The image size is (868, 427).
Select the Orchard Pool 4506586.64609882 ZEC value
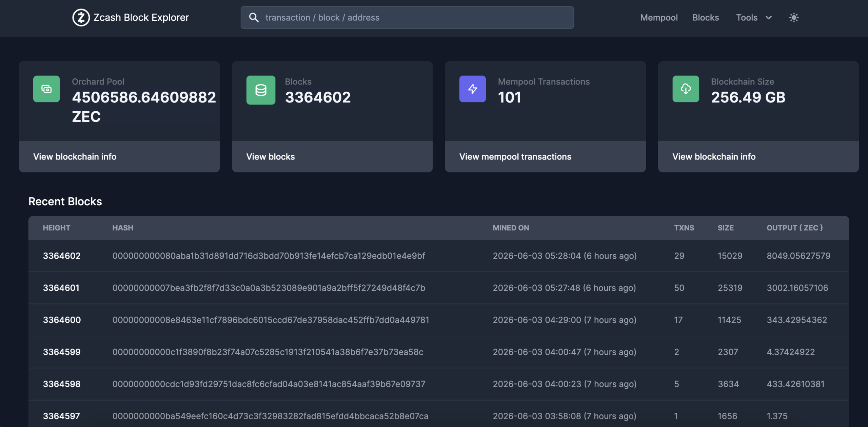coord(144,107)
